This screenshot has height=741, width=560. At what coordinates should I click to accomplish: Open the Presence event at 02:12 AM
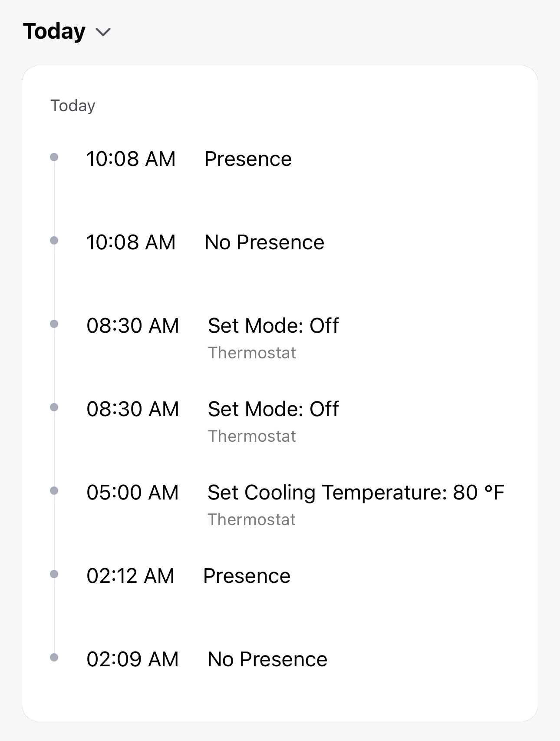coord(247,576)
